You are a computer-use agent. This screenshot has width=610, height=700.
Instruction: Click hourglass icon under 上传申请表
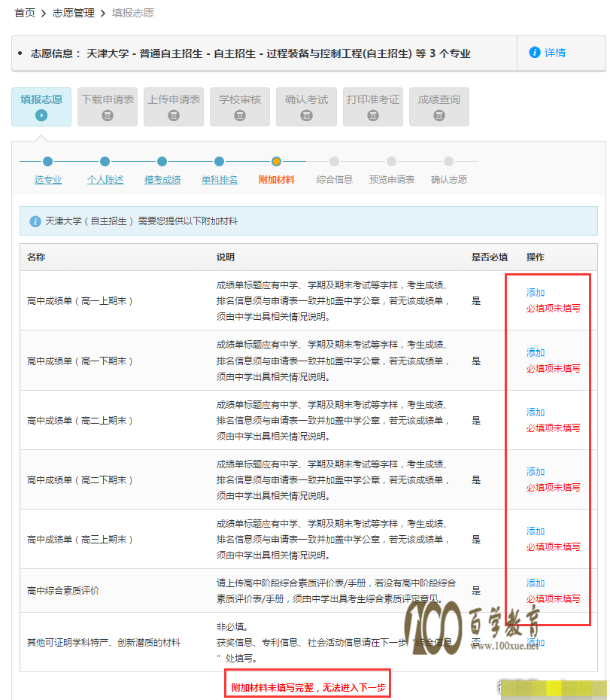coord(174,116)
